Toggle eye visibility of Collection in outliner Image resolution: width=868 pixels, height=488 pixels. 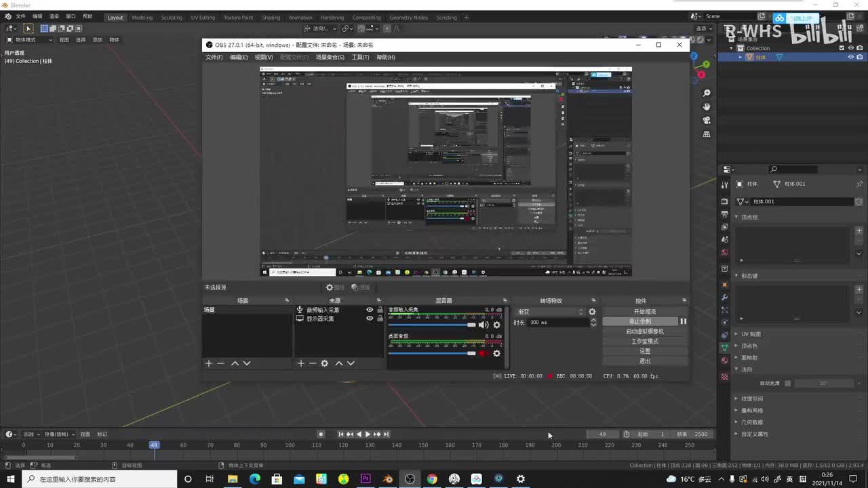click(x=850, y=48)
